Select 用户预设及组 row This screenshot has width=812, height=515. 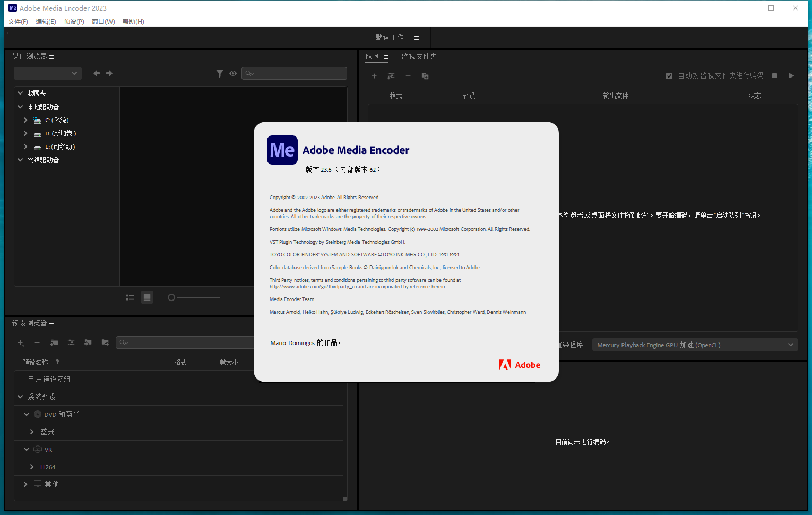178,379
